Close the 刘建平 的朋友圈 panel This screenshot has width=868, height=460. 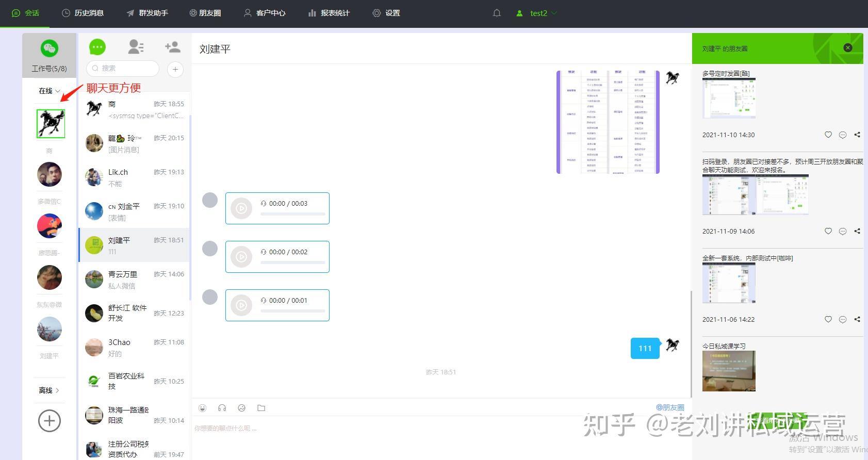pos(847,47)
